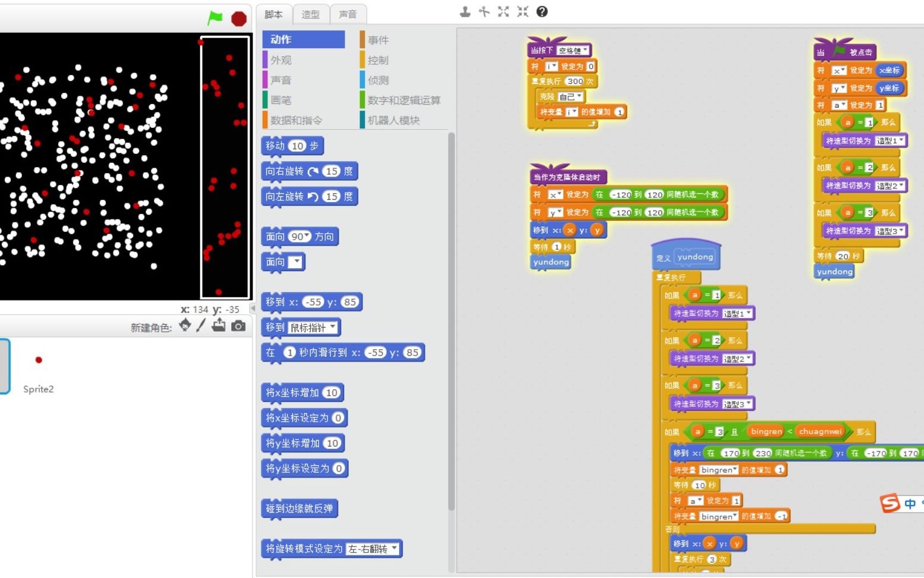Select the Sprite2 thumbnail

coord(38,364)
